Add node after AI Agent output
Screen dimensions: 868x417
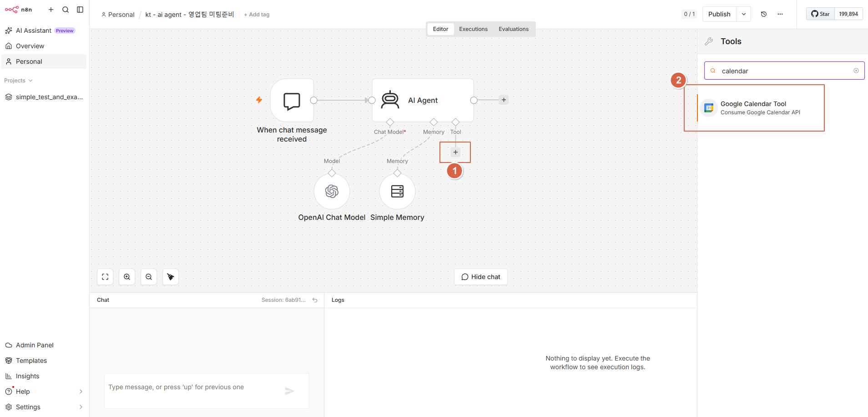click(x=504, y=100)
